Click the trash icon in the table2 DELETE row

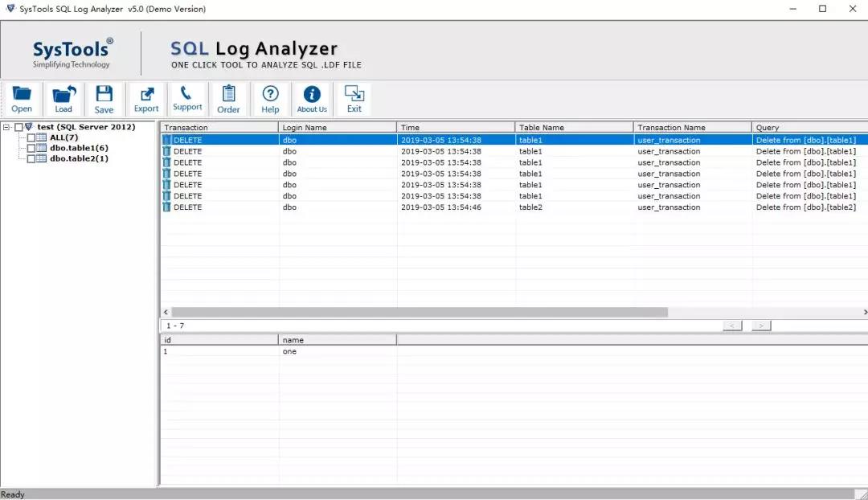pyautogui.click(x=166, y=207)
